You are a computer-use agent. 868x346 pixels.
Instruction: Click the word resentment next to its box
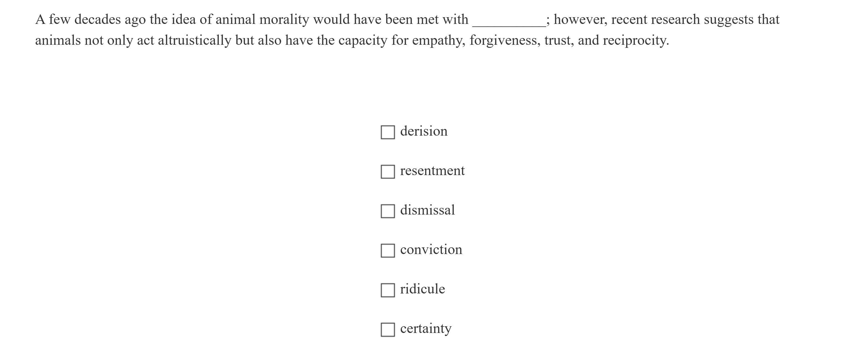(x=432, y=171)
